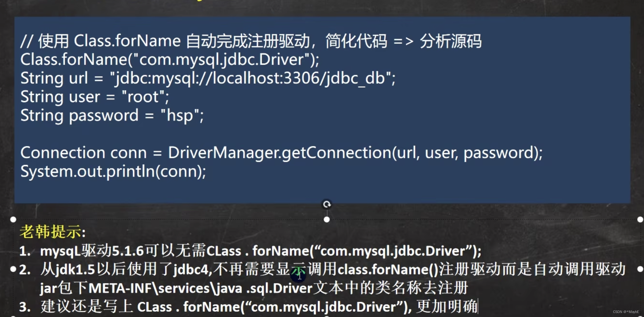Place cursor after '更加明确' at end of tip 3
Viewport: 644px width, 317px height.
477,307
